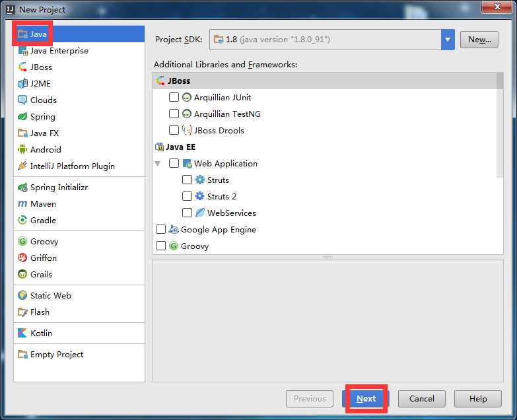
Task: Select the JBoss icon in left list
Action: [22, 67]
